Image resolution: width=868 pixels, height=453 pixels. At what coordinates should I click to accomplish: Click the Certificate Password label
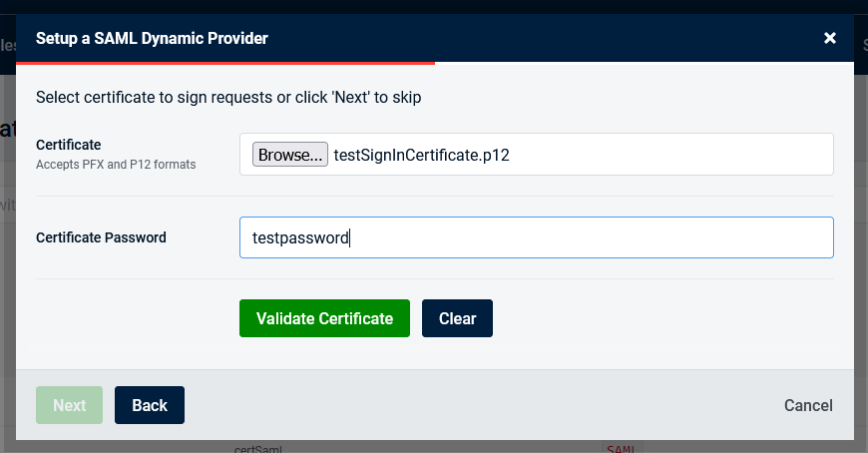click(101, 237)
